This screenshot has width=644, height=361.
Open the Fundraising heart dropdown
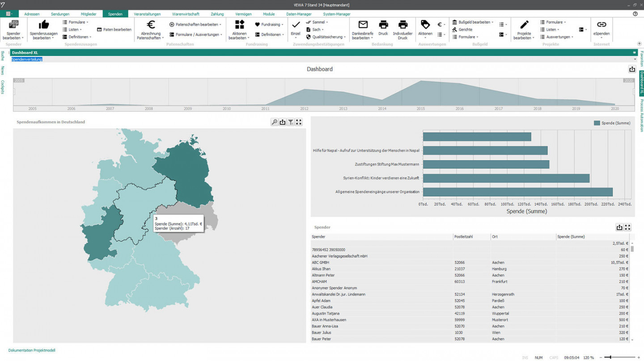(x=269, y=25)
